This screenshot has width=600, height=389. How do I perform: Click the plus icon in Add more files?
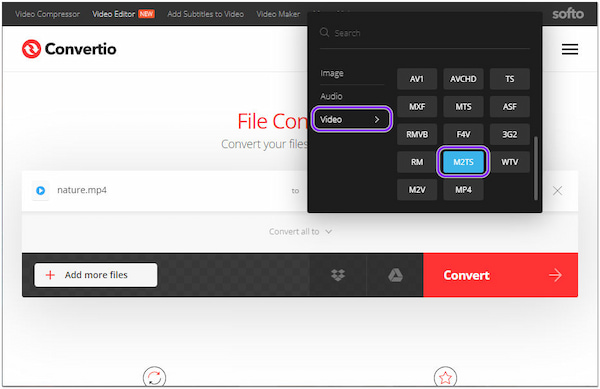pyautogui.click(x=50, y=275)
